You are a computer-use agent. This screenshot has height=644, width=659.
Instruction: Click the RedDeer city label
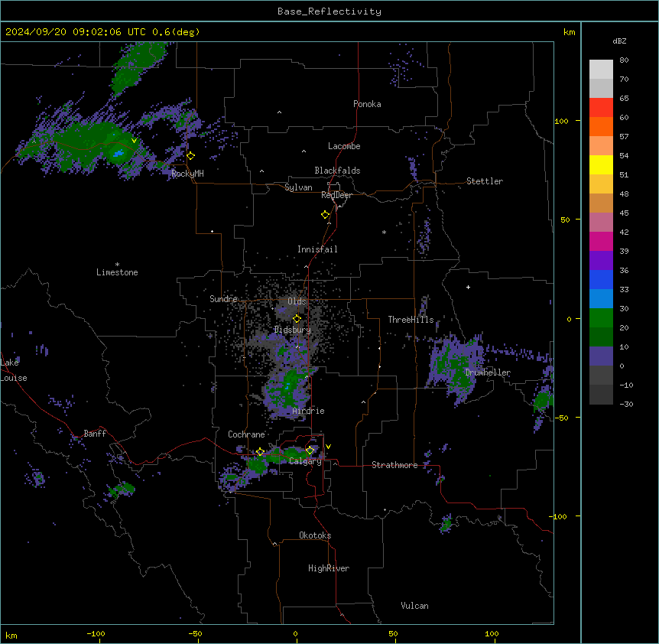pos(336,195)
